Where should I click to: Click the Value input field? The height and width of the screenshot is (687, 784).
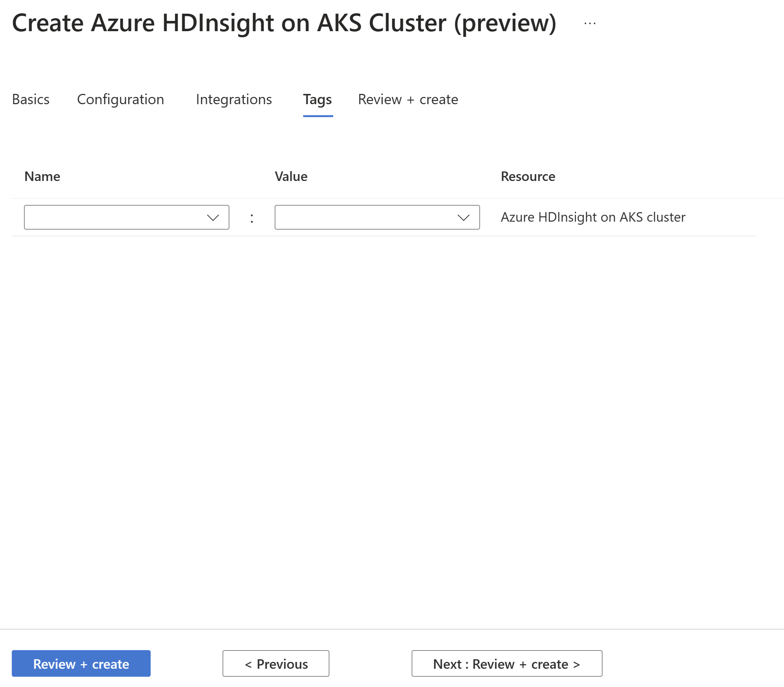[377, 217]
